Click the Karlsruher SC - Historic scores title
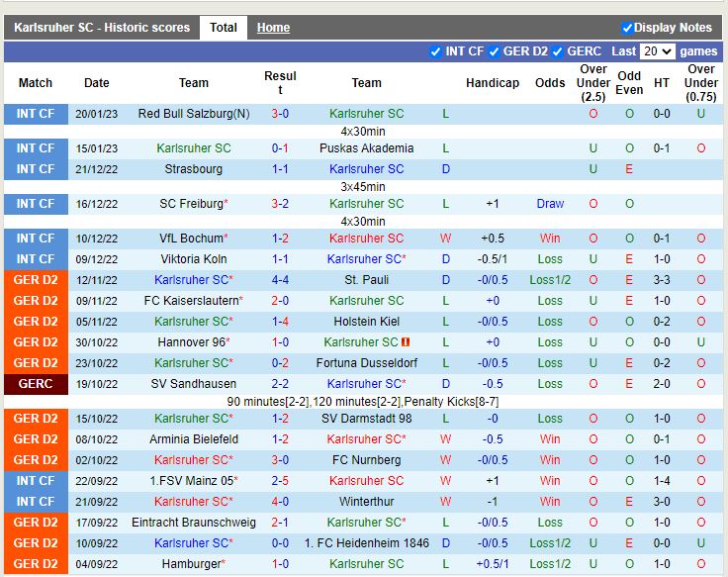 102,28
